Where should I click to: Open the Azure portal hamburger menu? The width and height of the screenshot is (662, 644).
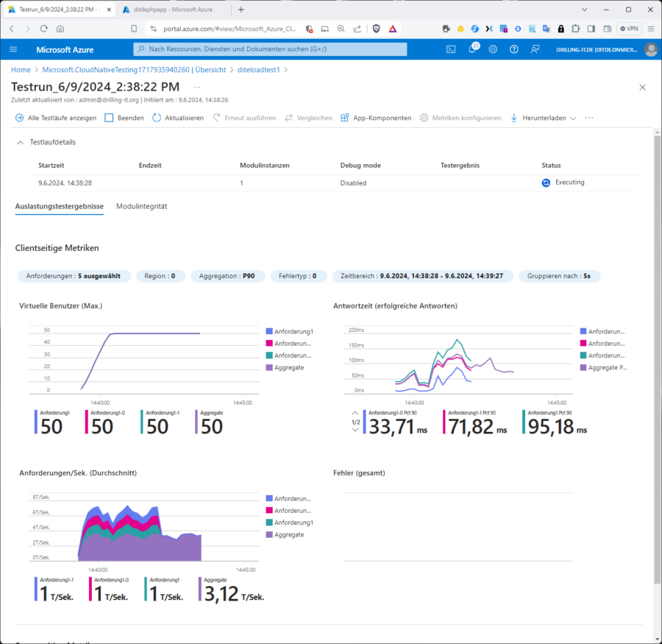point(13,49)
